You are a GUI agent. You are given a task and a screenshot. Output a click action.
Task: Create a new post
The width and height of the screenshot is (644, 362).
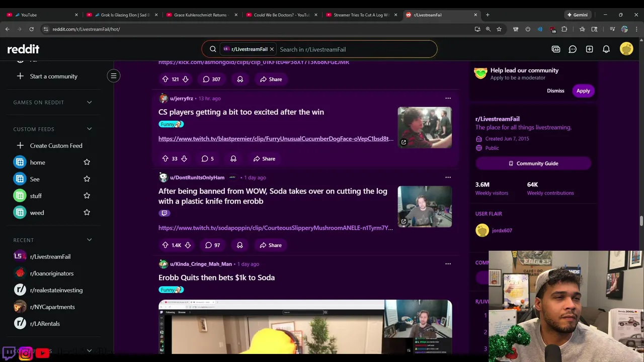click(589, 49)
